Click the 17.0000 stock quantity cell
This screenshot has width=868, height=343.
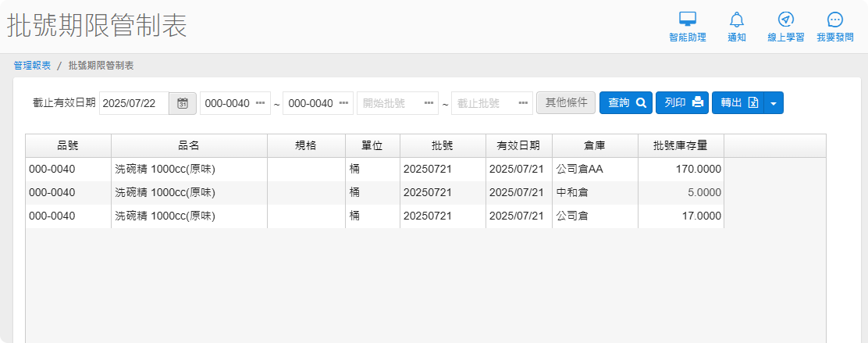tap(681, 216)
